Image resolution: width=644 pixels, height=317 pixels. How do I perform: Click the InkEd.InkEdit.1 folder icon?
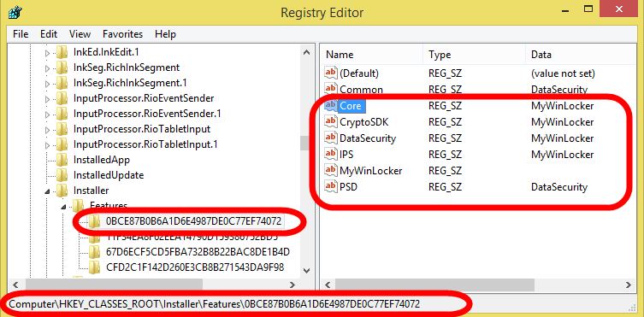62,52
